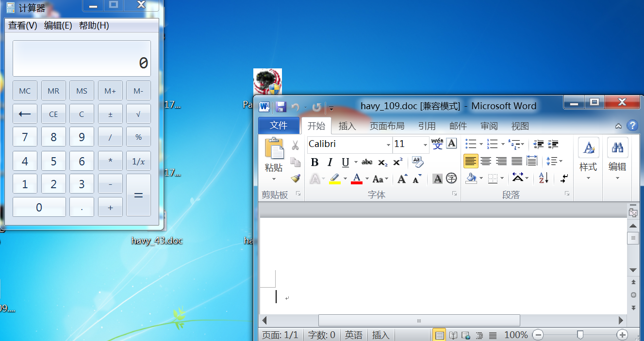Click the Increase Indent icon
Viewport: 644px width, 341px height.
pos(553,144)
